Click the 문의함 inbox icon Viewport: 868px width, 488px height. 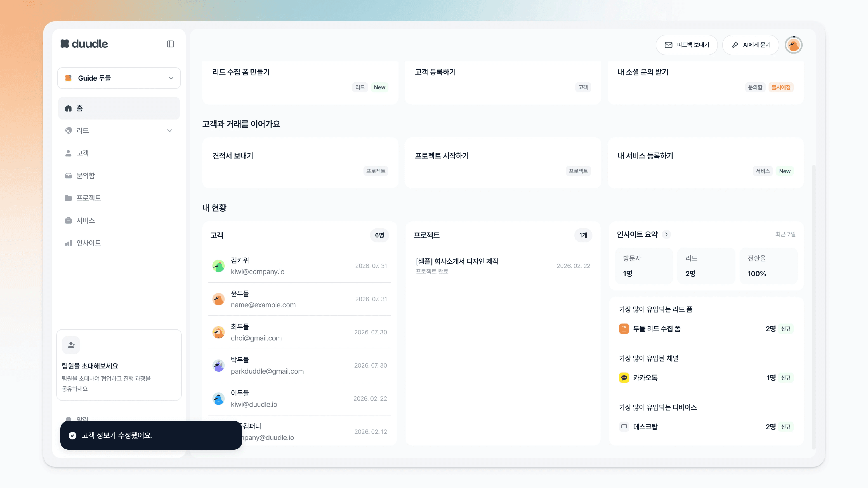tap(68, 176)
